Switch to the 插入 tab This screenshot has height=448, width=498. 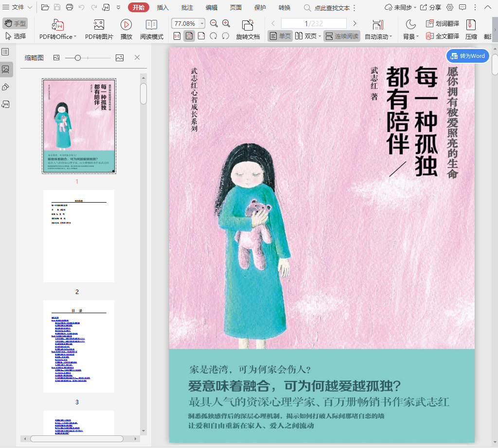[162, 8]
